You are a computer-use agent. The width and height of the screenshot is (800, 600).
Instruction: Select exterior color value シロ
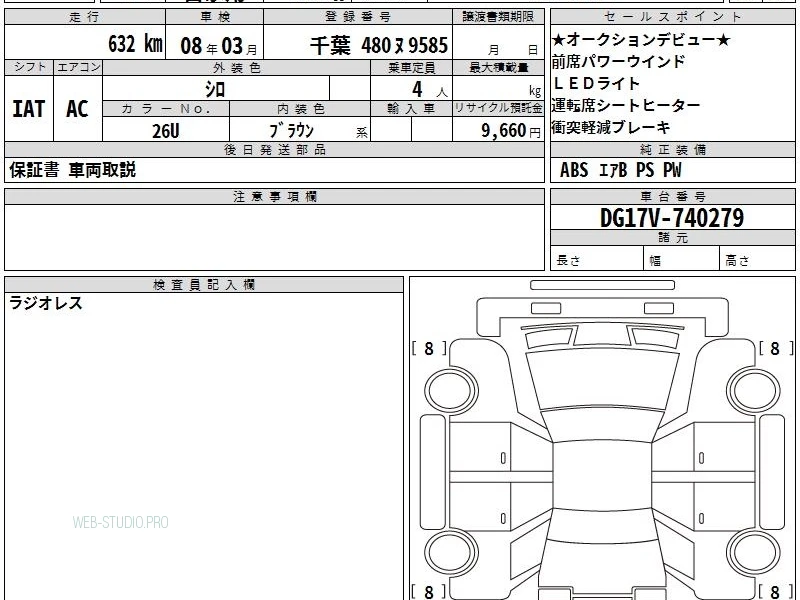(x=215, y=89)
